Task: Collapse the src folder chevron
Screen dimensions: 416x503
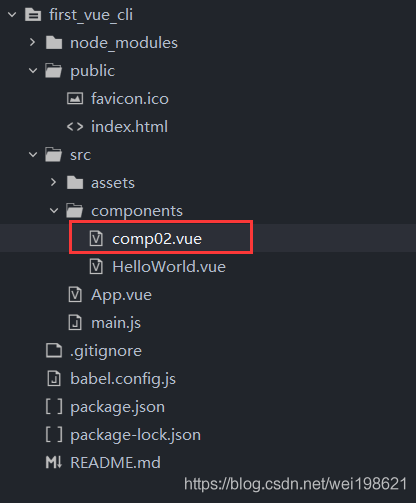Action: (x=33, y=155)
